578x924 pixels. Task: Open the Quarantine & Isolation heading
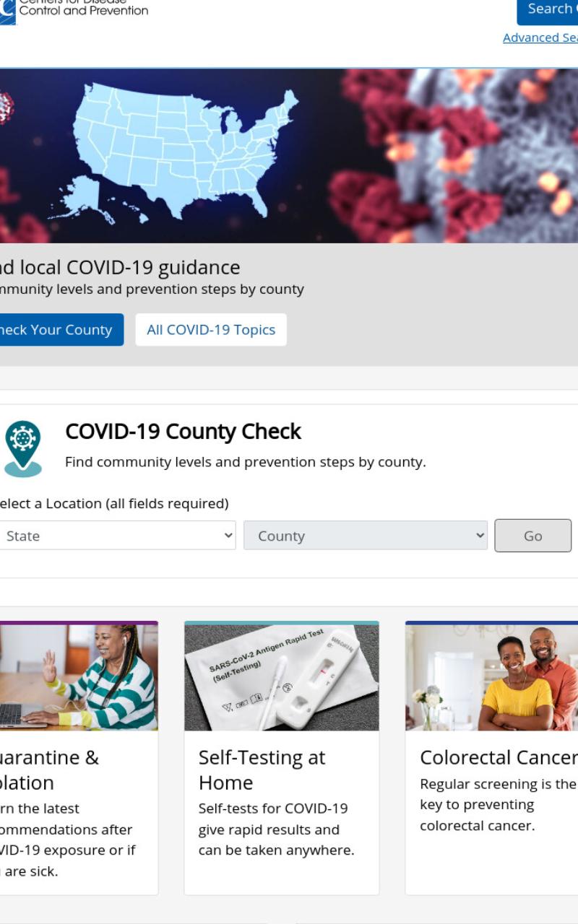coord(49,770)
